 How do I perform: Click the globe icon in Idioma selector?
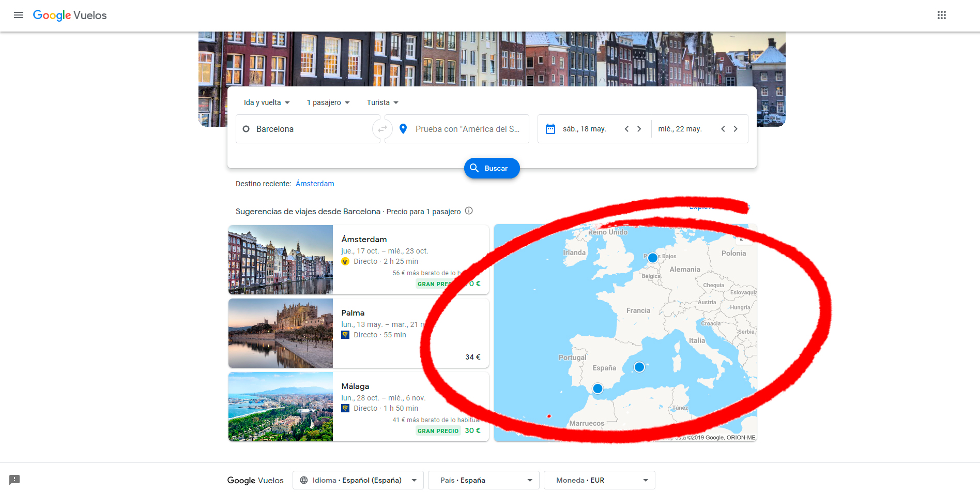click(x=304, y=480)
